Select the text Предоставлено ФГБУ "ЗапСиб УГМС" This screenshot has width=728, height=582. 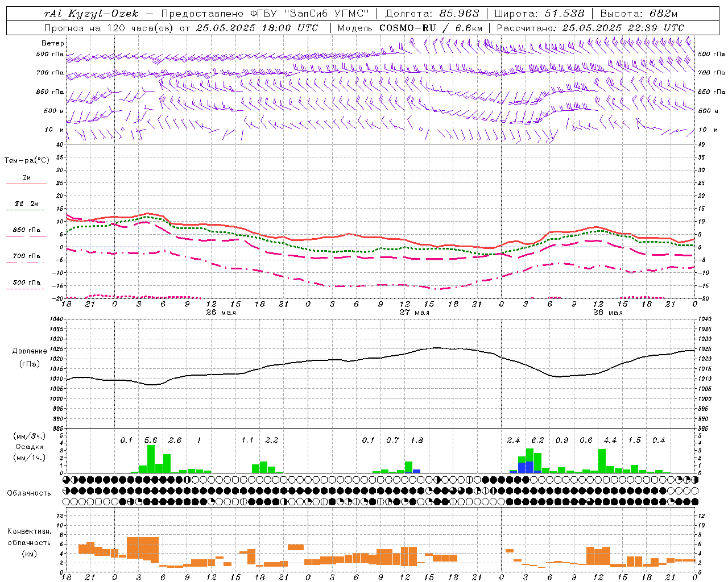click(266, 14)
